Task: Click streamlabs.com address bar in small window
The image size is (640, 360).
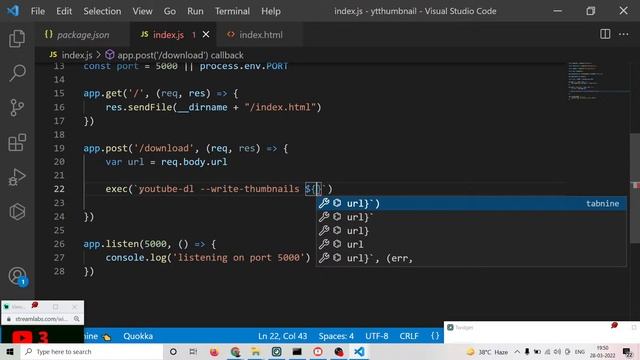Action: pos(42,319)
